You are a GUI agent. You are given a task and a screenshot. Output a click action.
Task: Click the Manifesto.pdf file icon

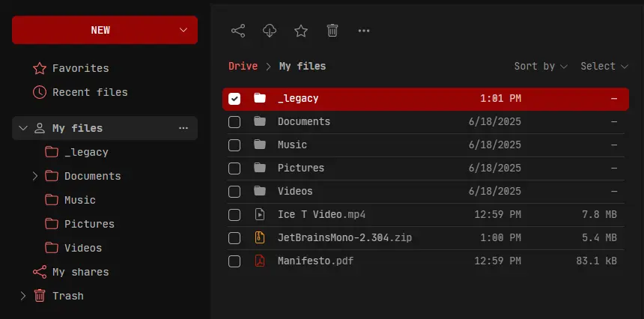point(260,261)
